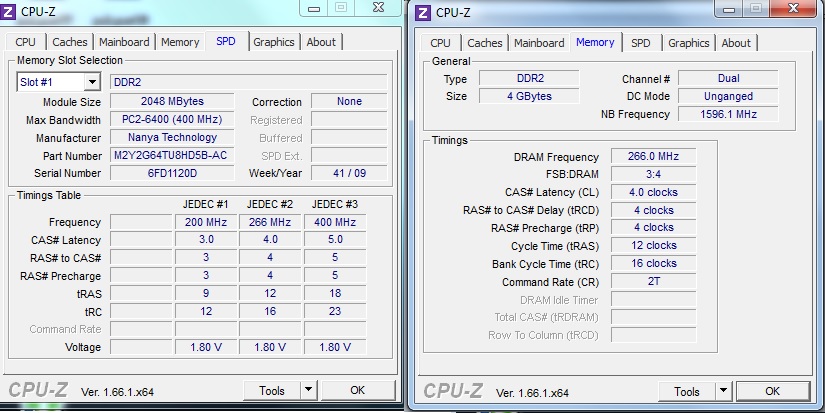Screen dimensions: 825x413
Task: Click the Max Bandwidth value PC2-6400 (400 MHz)
Action: (172, 119)
